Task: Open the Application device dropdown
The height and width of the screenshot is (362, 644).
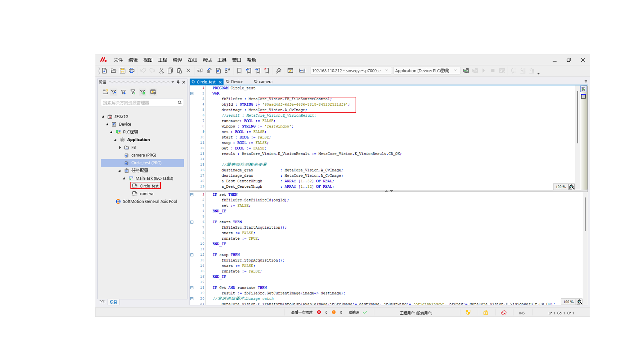Action: (455, 71)
